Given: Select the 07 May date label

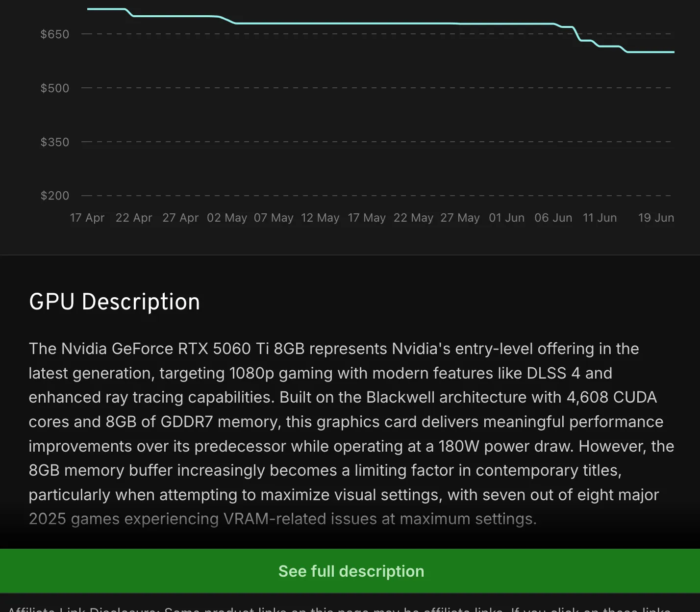Looking at the screenshot, I should pyautogui.click(x=274, y=218).
